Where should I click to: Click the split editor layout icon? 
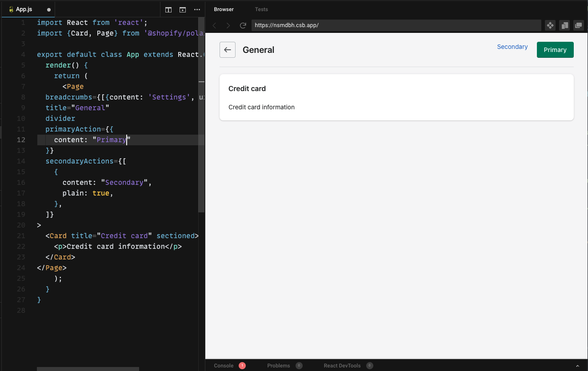(x=168, y=9)
